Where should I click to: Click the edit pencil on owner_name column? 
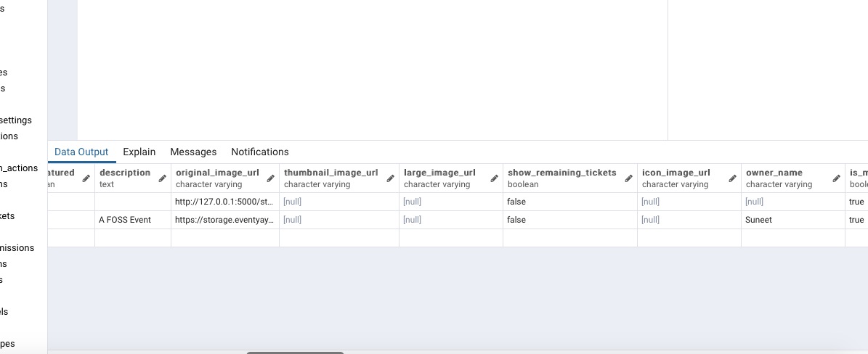point(837,178)
